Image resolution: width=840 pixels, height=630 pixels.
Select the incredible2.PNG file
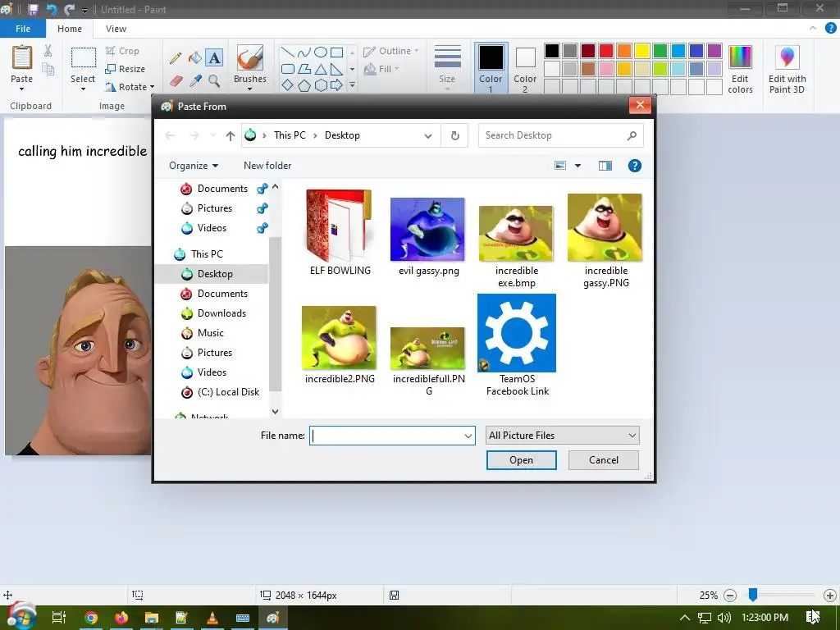coord(339,345)
